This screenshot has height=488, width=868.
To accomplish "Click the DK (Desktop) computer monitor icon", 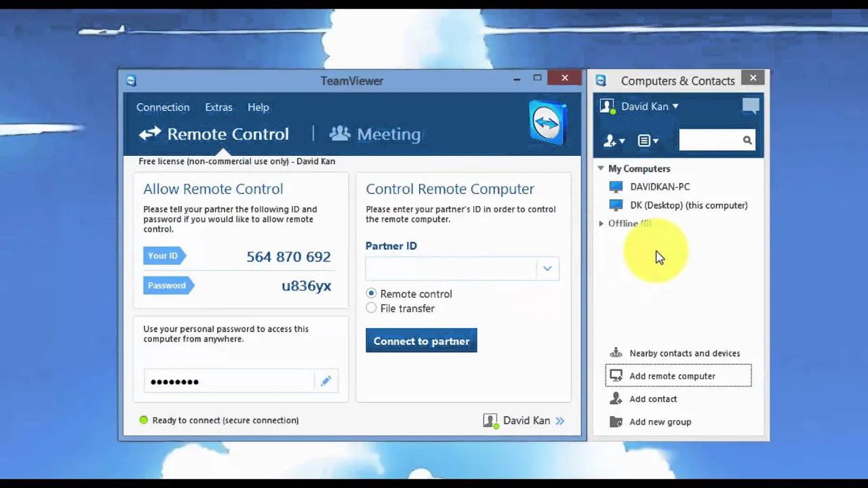I will [x=616, y=205].
